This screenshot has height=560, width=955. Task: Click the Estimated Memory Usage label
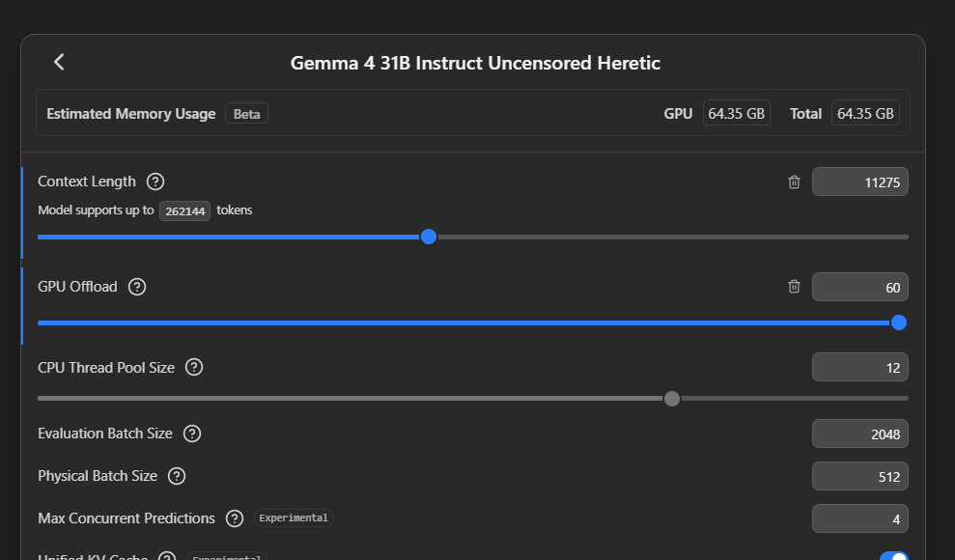click(x=131, y=114)
